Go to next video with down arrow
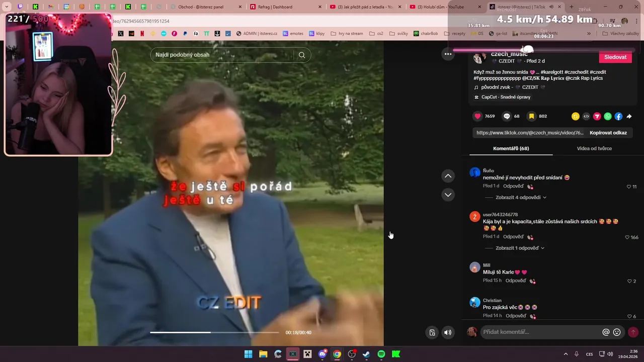Viewport: 644px width, 362px height. (448, 195)
